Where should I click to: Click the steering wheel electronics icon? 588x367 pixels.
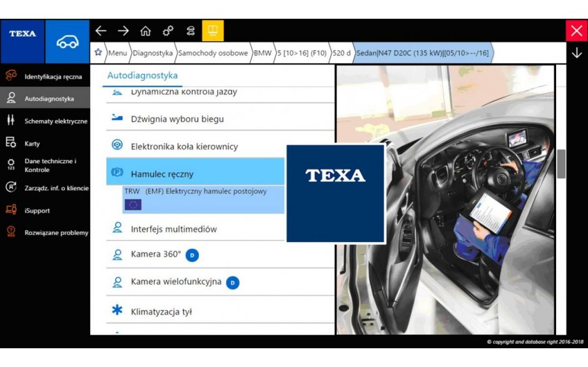point(117,144)
